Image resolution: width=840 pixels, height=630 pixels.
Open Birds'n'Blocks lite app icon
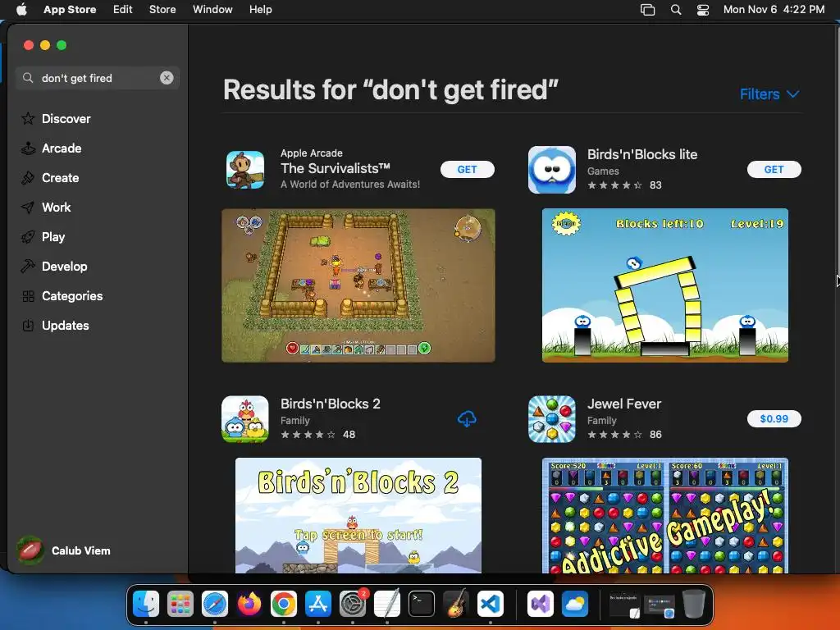tap(552, 170)
